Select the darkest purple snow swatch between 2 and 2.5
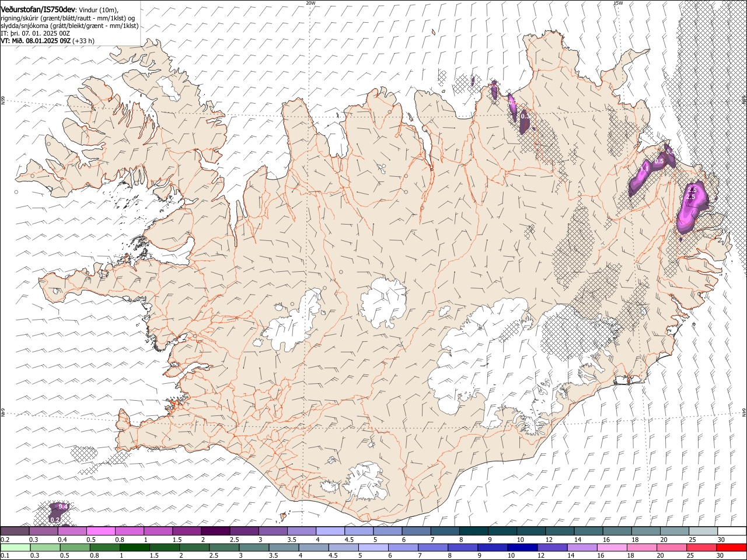This screenshot has width=747, height=560. [x=215, y=531]
